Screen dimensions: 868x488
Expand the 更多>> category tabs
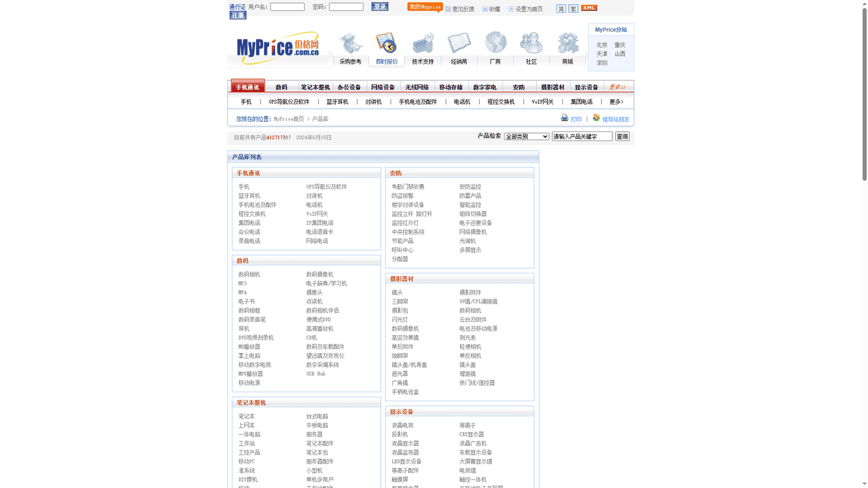coord(617,87)
